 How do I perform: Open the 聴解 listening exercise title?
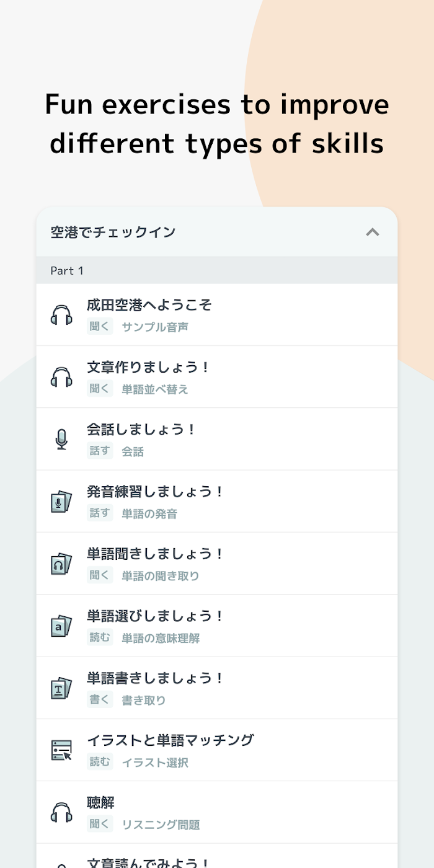100,802
